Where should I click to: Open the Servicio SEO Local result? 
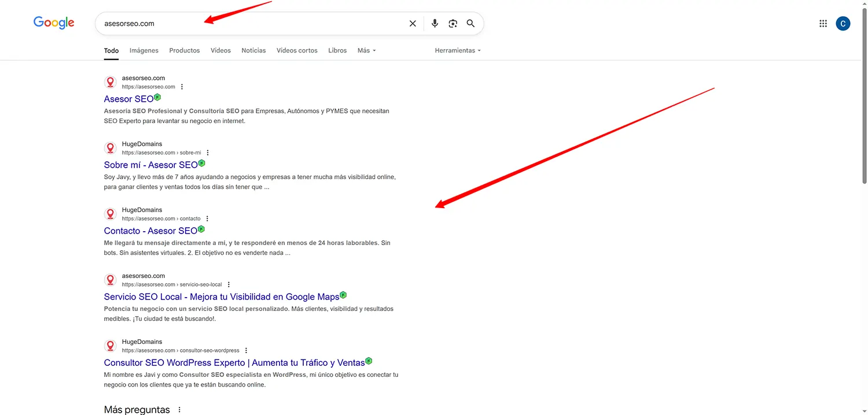coord(221,296)
